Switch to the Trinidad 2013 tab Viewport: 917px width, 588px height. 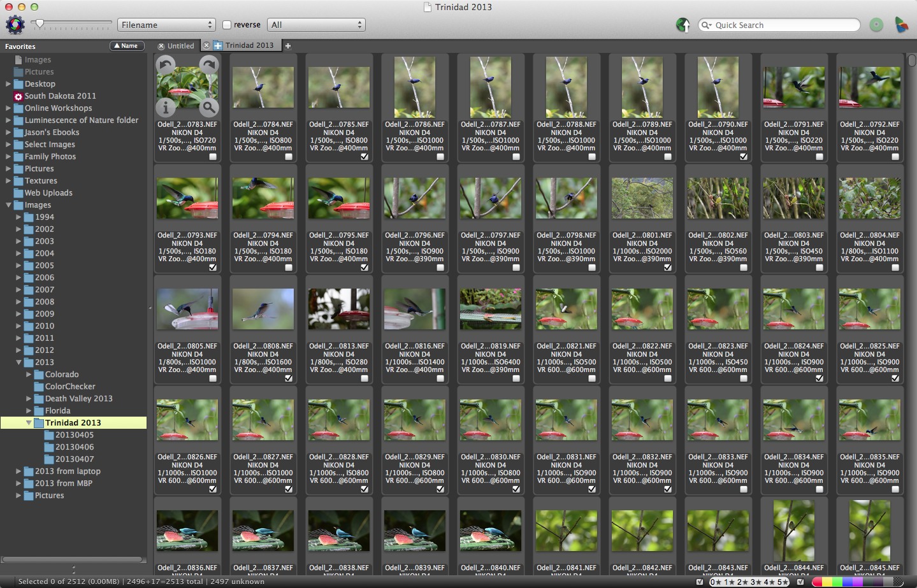[249, 45]
